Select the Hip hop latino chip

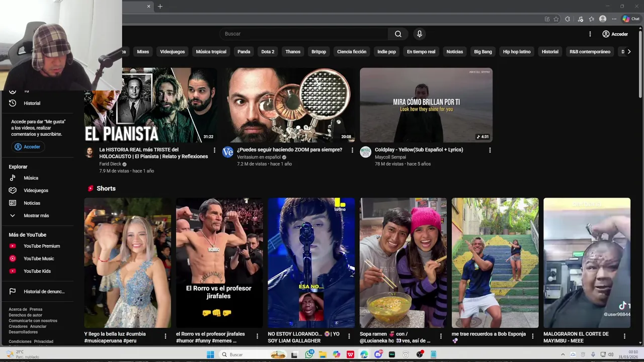pyautogui.click(x=517, y=51)
